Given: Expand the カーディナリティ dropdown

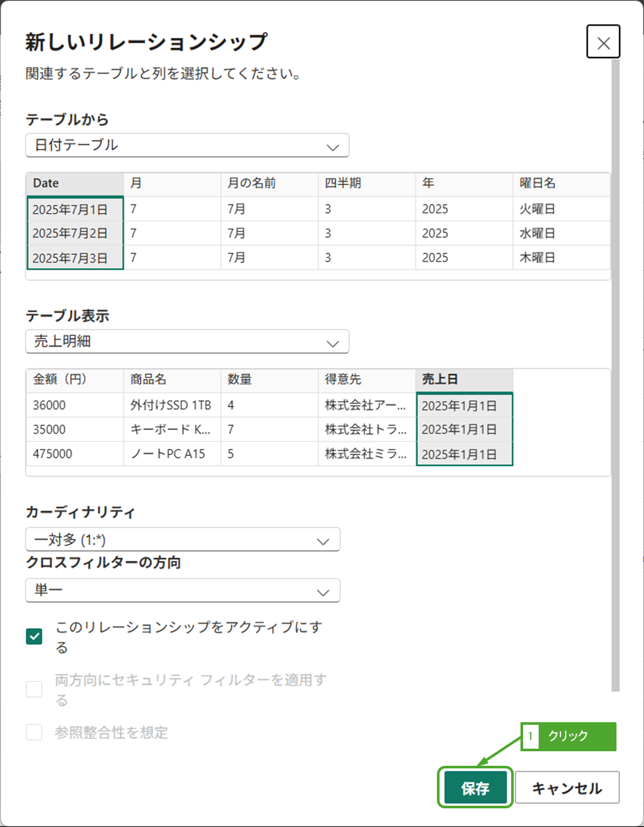Looking at the screenshot, I should coord(183,540).
